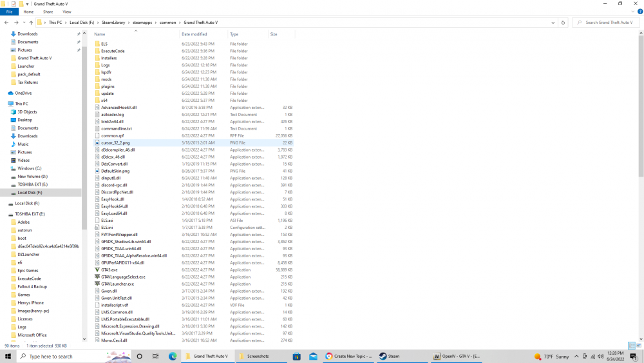Open the Mail app from the taskbar

tap(314, 357)
